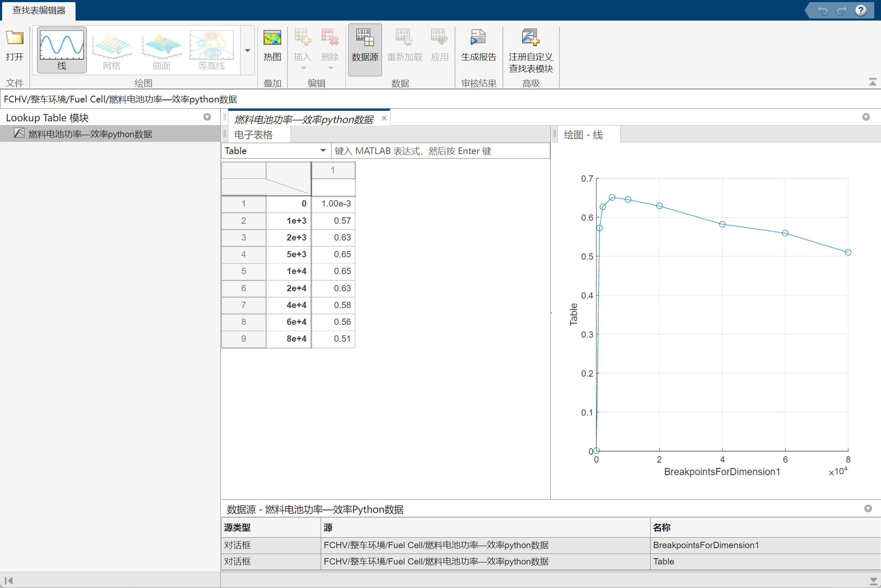Click the Apply (应用) button
The height and width of the screenshot is (588, 881).
[x=440, y=45]
